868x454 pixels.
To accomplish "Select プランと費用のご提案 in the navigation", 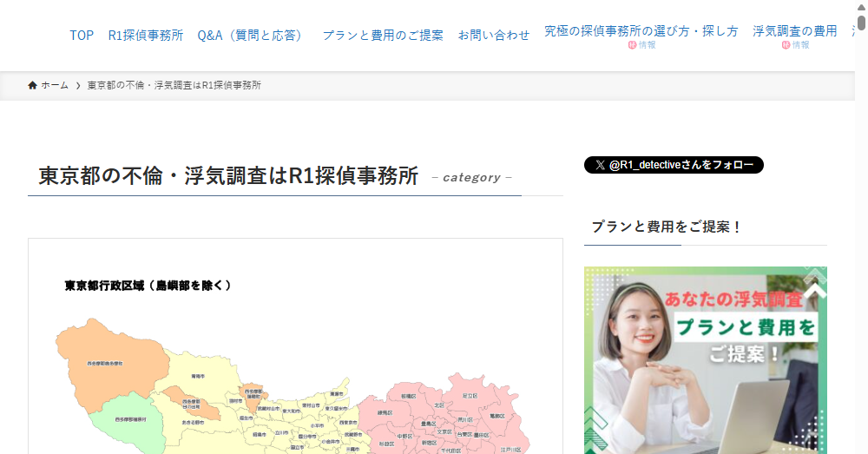I will point(383,35).
